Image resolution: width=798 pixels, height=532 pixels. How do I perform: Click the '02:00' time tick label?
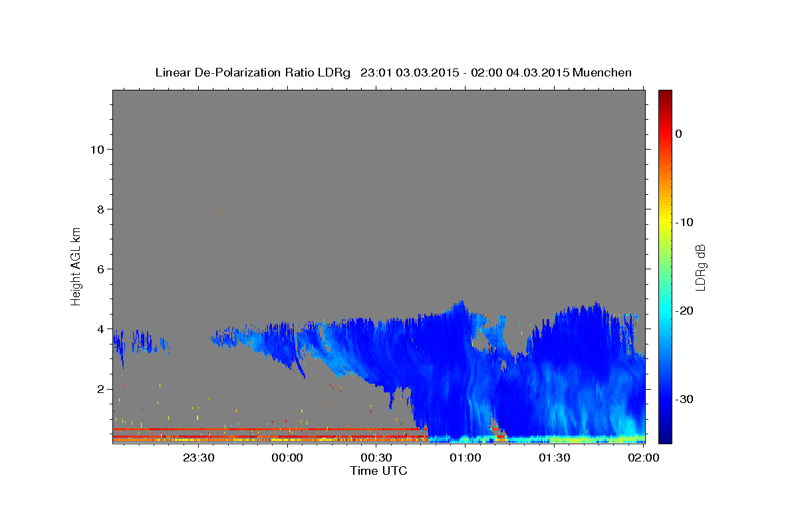[644, 458]
